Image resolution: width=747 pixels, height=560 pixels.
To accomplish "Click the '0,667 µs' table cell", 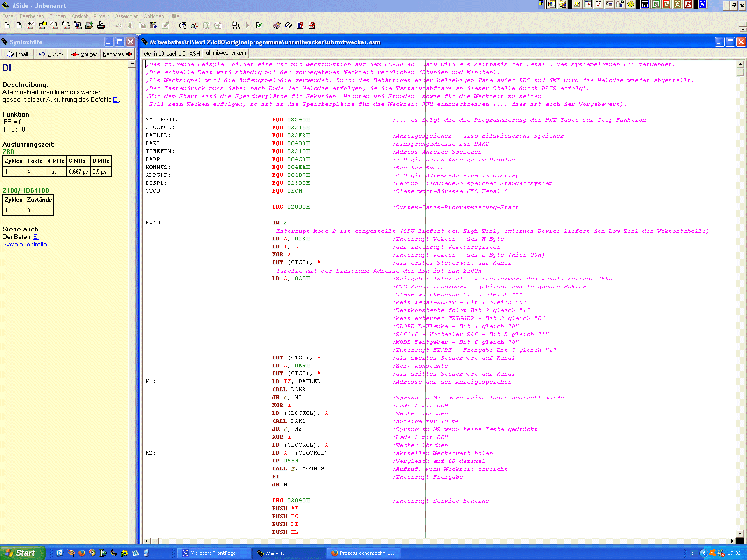I will tap(78, 171).
